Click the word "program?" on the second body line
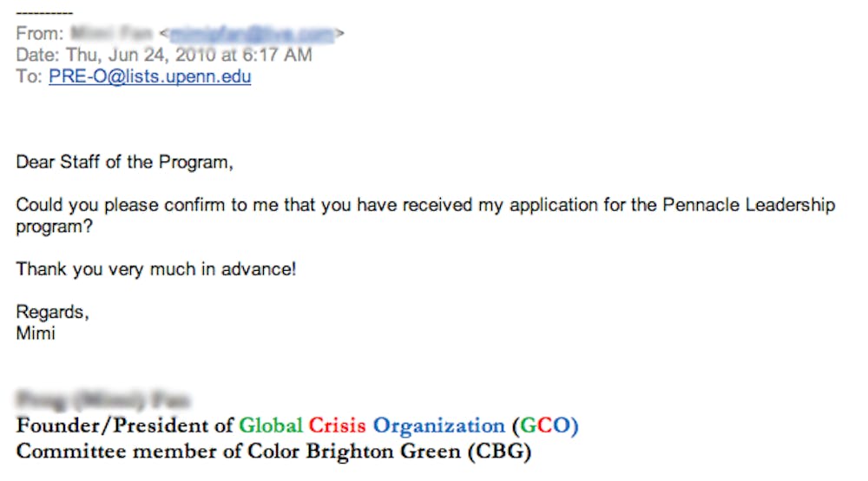 (x=51, y=227)
